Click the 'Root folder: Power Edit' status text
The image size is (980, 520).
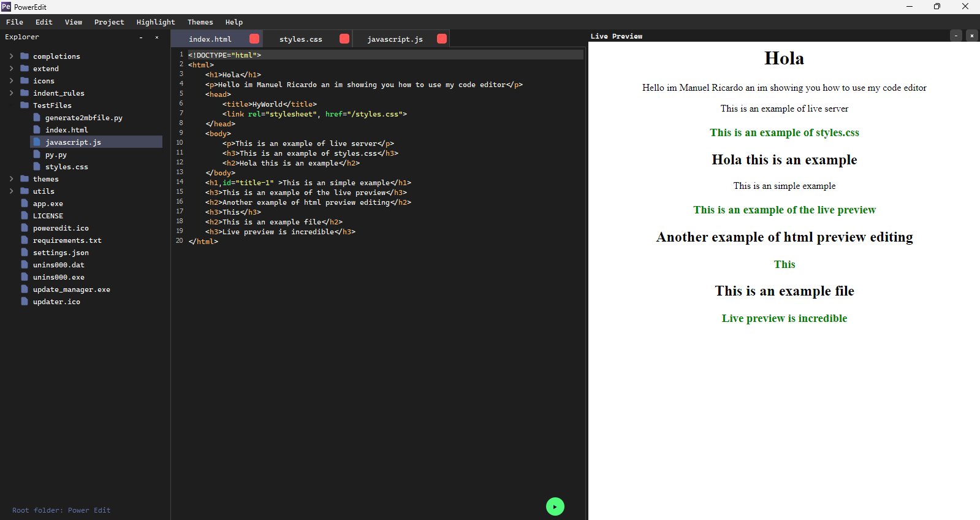61,510
